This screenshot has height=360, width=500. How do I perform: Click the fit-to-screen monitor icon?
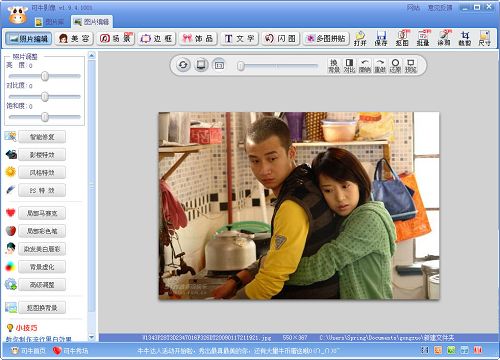pos(201,65)
